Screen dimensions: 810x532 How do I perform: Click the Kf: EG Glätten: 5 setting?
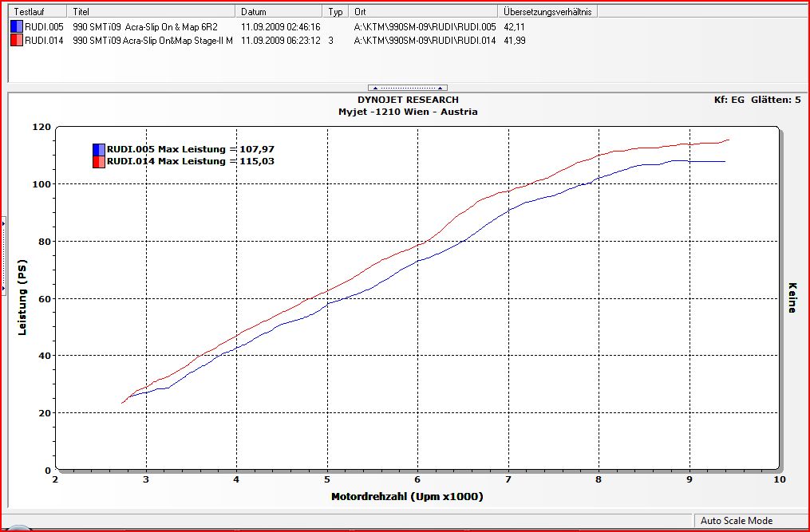tap(757, 100)
